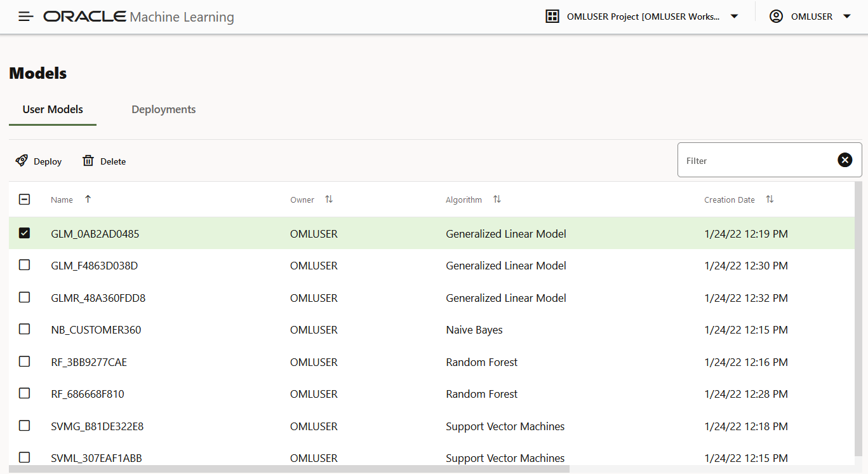This screenshot has height=474, width=868.
Task: Click OMLUSER owner cell in NB_CUSTOMER360 row
Action: [314, 330]
